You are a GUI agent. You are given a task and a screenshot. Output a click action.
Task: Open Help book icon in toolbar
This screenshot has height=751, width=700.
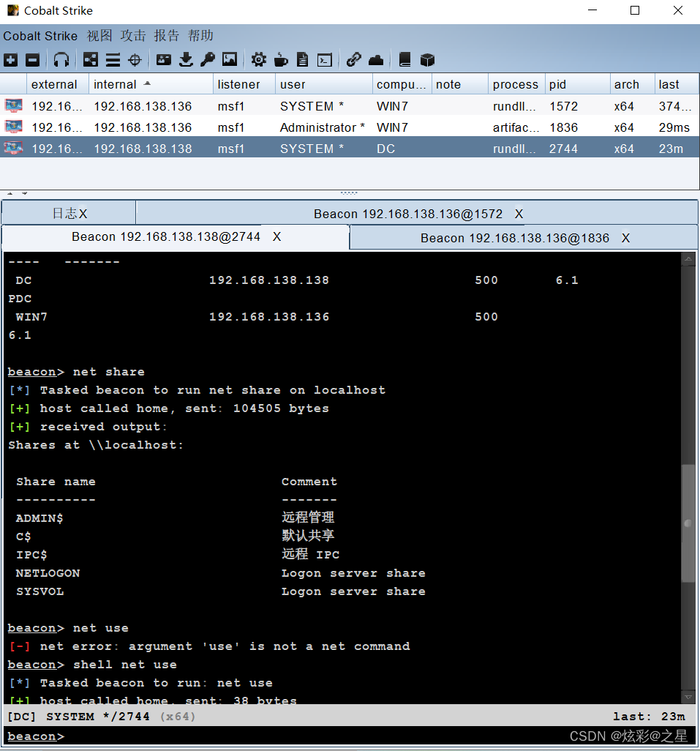tap(404, 60)
